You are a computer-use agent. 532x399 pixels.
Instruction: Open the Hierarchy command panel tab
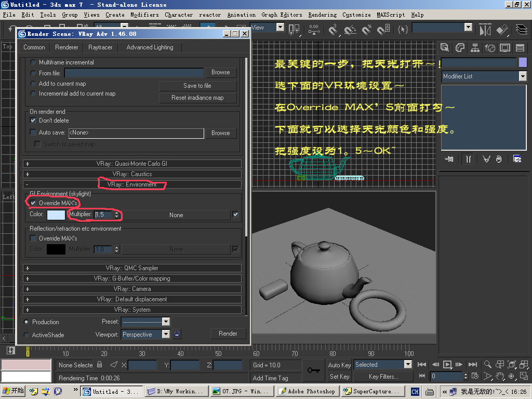point(475,48)
